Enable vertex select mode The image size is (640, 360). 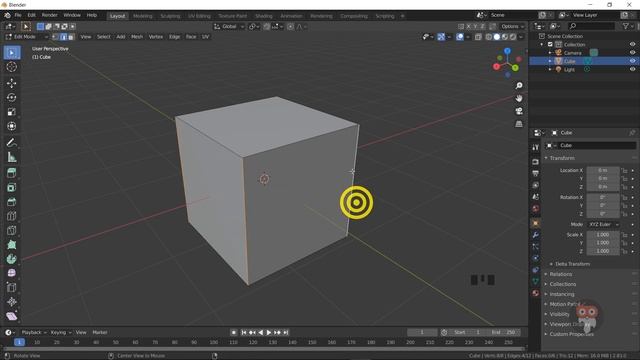pyautogui.click(x=56, y=37)
